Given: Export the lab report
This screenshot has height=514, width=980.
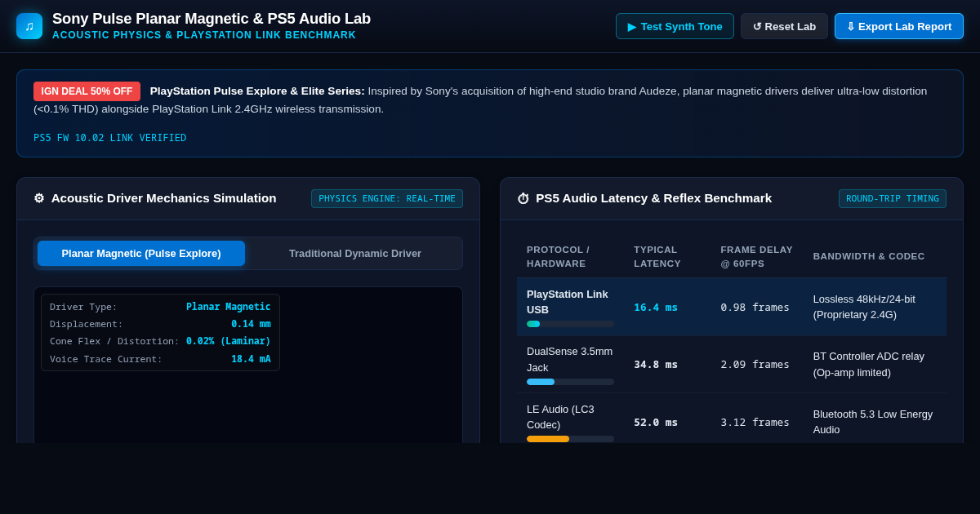Looking at the screenshot, I should [x=899, y=26].
